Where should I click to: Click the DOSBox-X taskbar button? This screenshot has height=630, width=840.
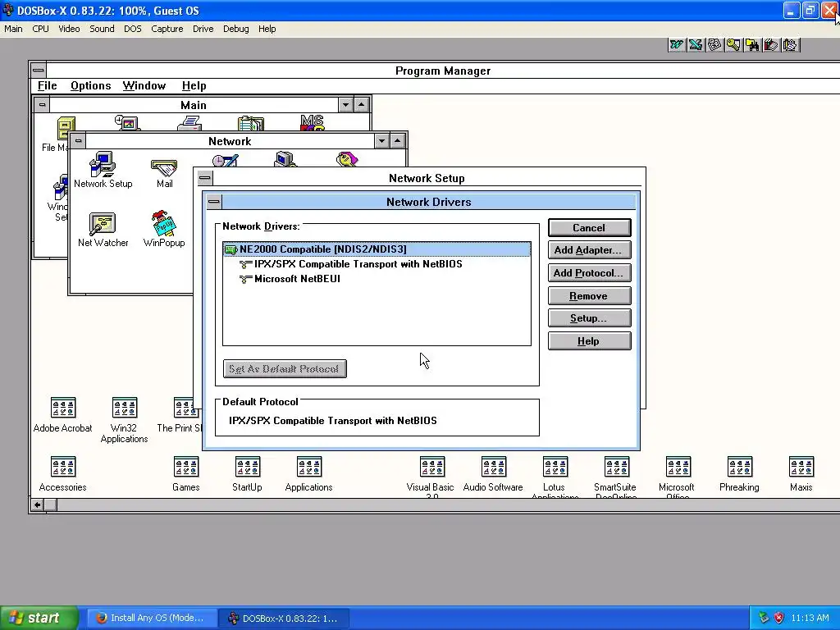284,619
